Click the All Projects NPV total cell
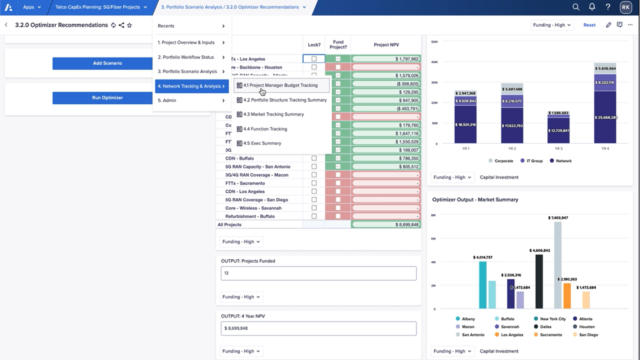640x360 pixels. 386,224
